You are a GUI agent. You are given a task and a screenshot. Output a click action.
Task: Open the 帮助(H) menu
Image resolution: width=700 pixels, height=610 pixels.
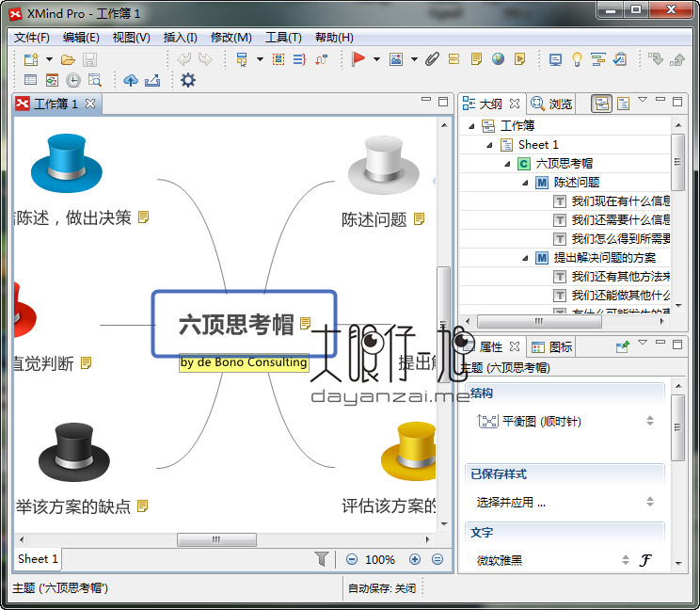tap(334, 38)
